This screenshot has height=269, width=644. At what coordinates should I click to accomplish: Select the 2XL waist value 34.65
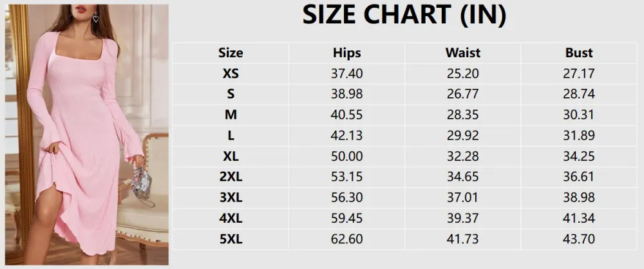click(x=462, y=177)
